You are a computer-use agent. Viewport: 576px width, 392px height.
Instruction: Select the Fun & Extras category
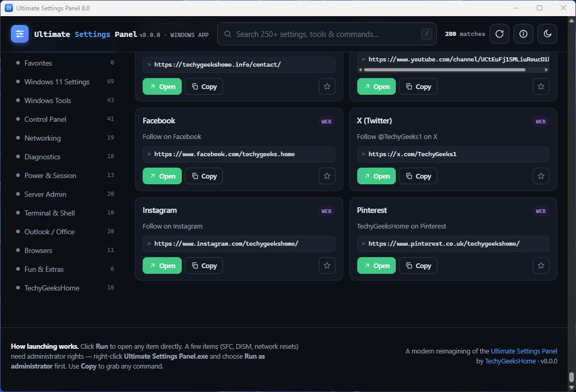[65, 269]
